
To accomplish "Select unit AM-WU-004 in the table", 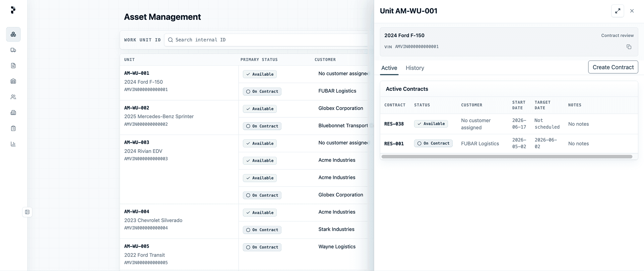I will tap(137, 212).
